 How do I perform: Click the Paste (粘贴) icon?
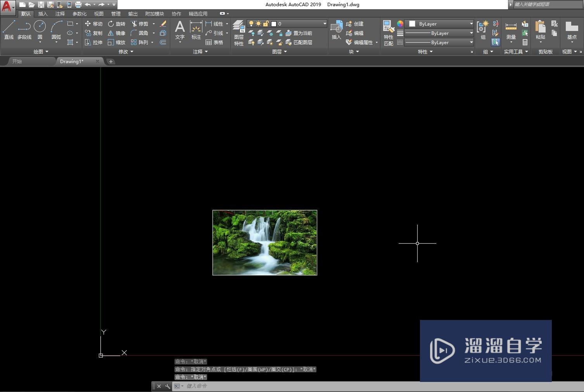(540, 30)
